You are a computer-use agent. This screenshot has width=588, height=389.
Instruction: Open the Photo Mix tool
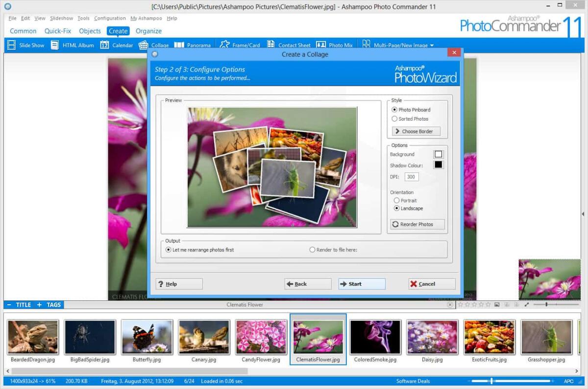[335, 45]
